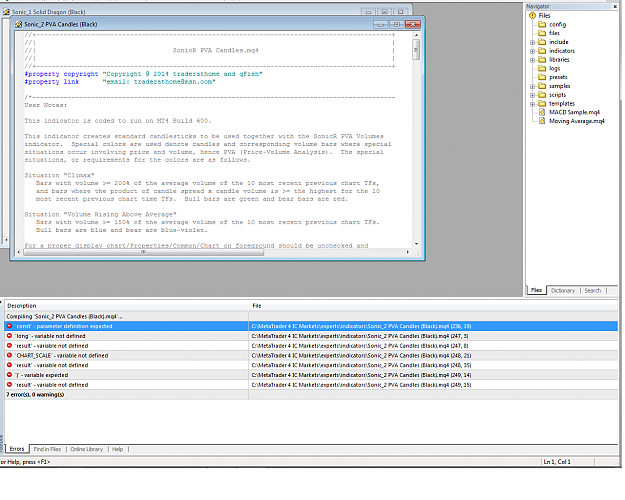This screenshot has width=625, height=500.
Task: Close the Sonic_2 PVA Candles window
Action: (x=413, y=25)
